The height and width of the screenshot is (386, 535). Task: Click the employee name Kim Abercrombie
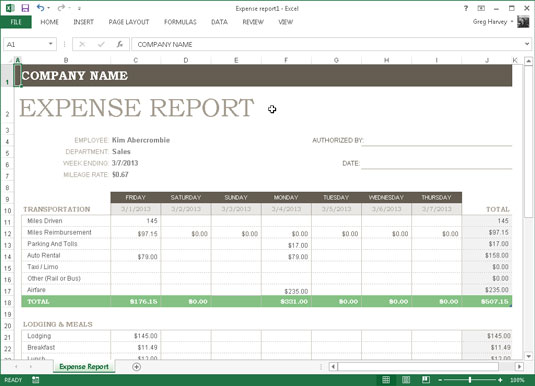[141, 140]
